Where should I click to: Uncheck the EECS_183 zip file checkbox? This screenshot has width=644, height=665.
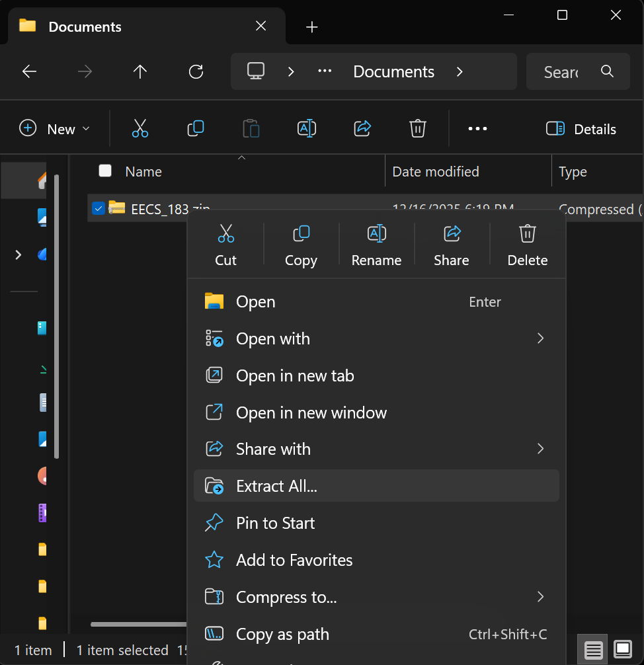click(99, 208)
